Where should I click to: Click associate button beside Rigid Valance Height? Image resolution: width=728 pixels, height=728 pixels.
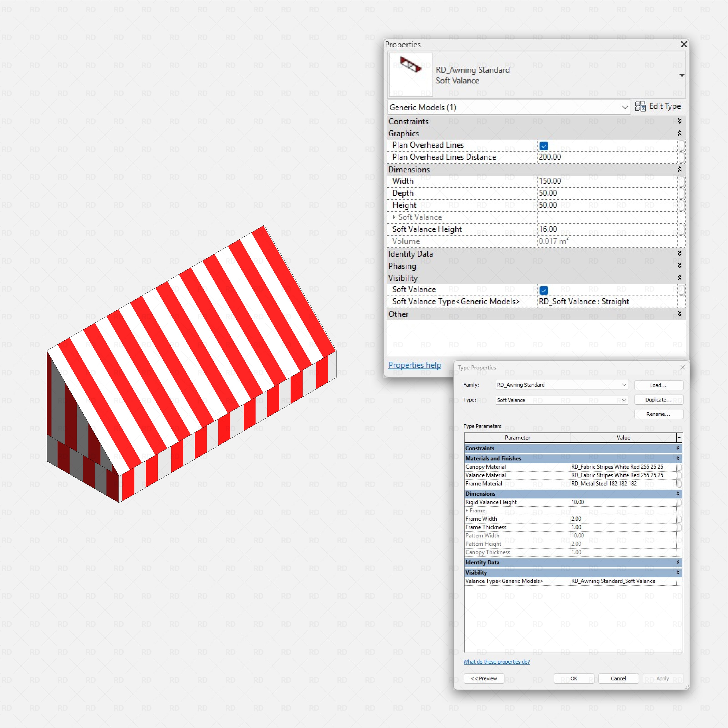click(679, 502)
